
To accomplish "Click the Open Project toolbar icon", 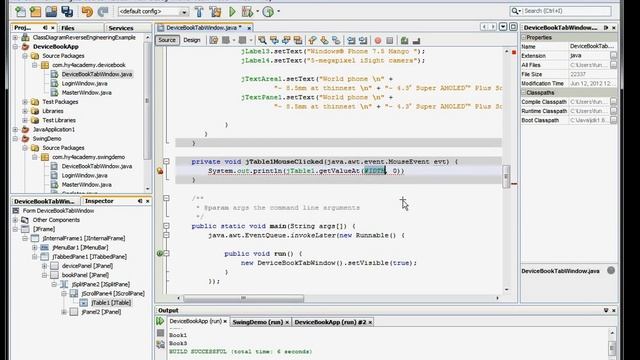I will pyautogui.click(x=51, y=11).
